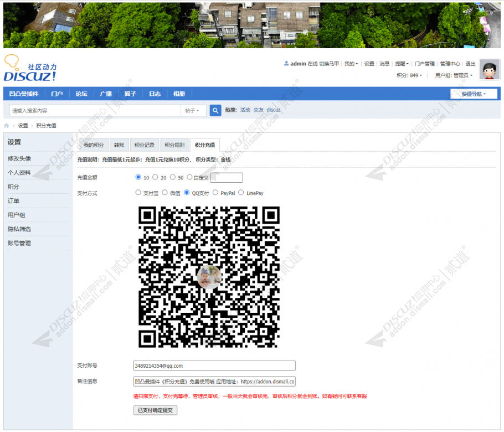Click the home icon in breadcrumb
This screenshot has width=504, height=432.
point(7,126)
